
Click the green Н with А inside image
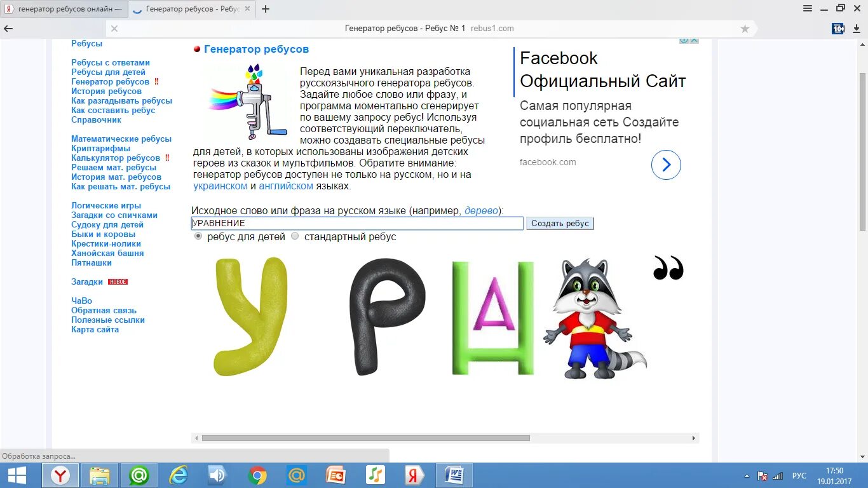pyautogui.click(x=492, y=318)
